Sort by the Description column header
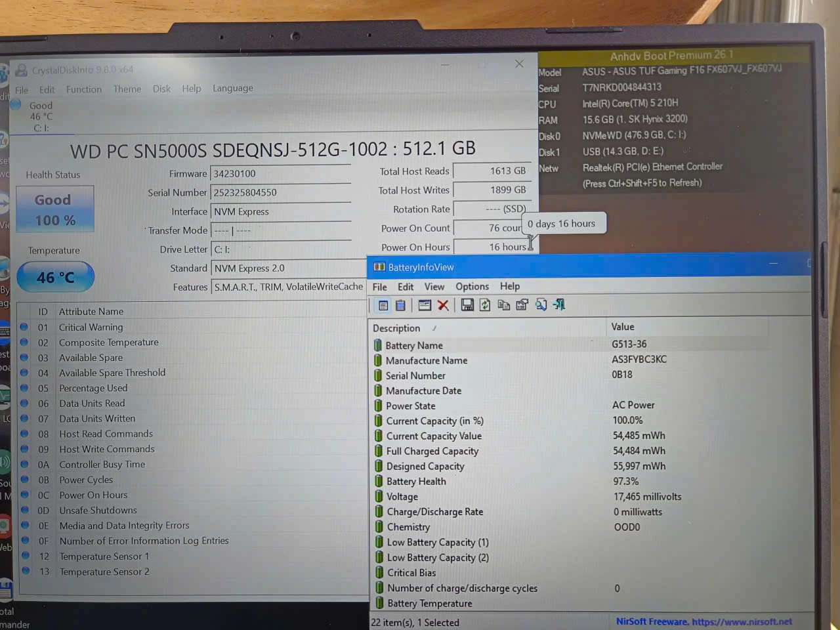 488,327
